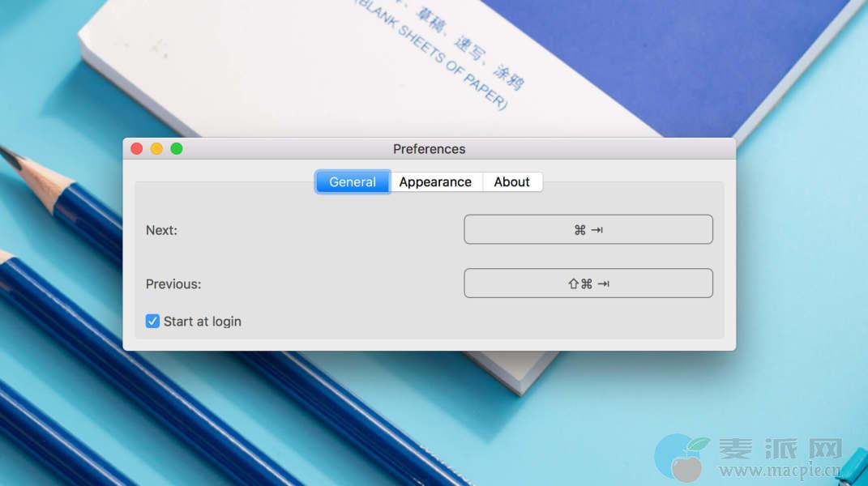
Task: Click the www.macpie.cn watermark URL
Action: pos(776,471)
